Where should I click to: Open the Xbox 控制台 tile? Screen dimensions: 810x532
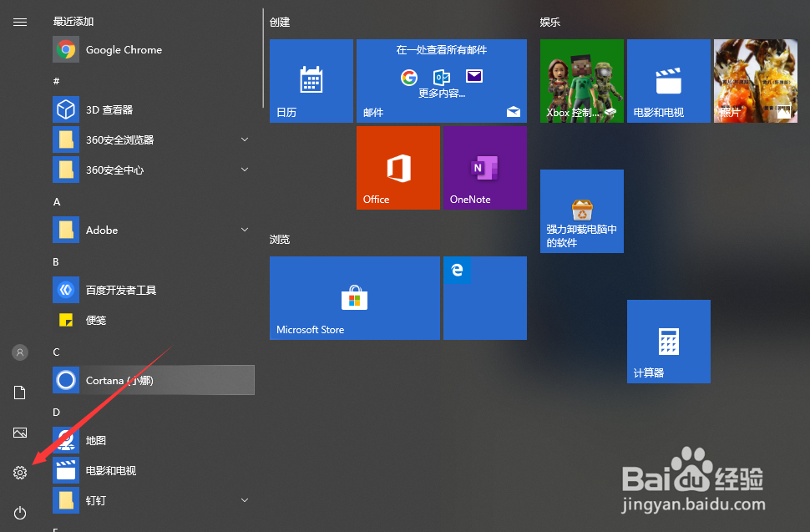click(582, 81)
